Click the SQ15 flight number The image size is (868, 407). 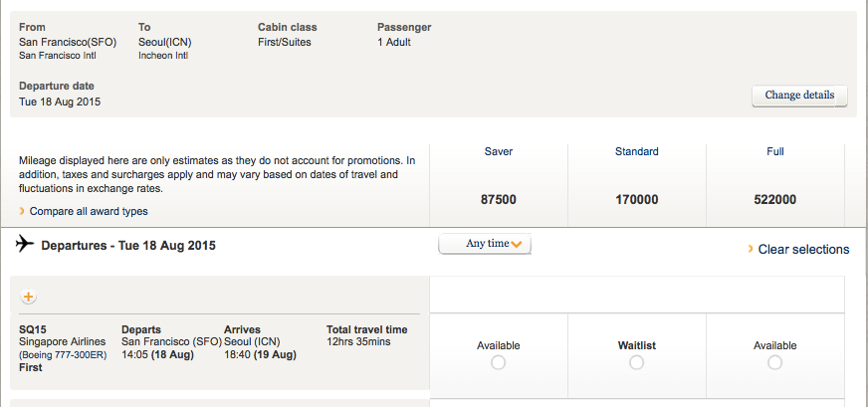click(33, 329)
